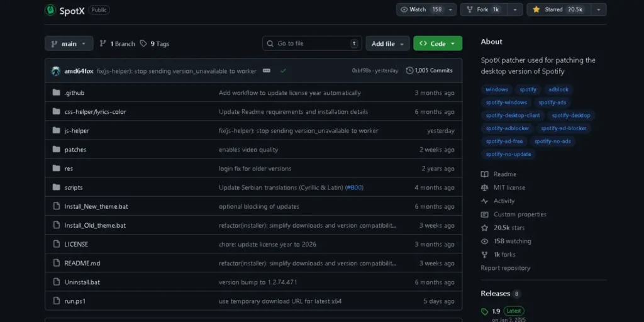644x322 pixels.
Task: Open pull request #800 link
Action: click(x=354, y=187)
